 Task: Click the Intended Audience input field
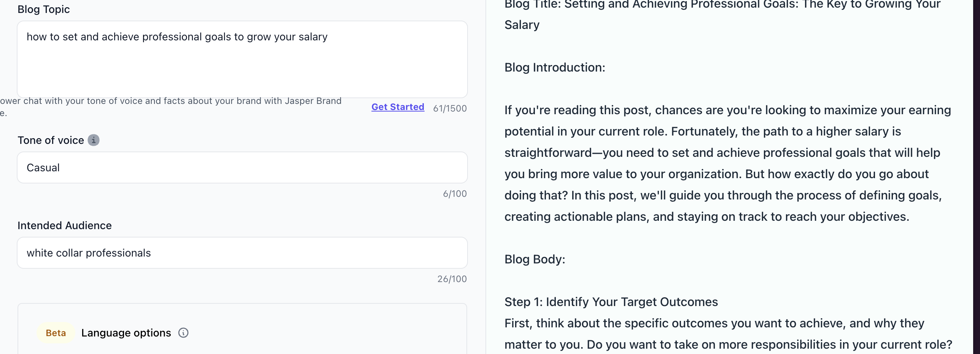tap(242, 253)
